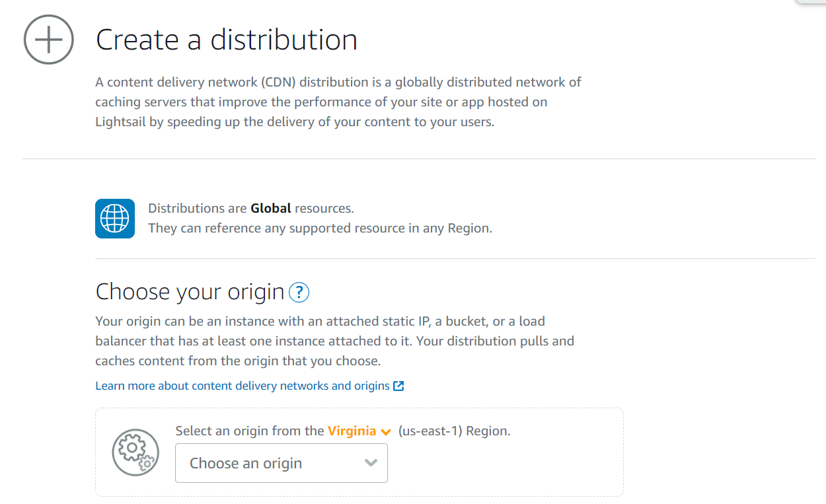826x504 pixels.
Task: Click the down arrow inside "Choose an origin"
Action: [371, 463]
